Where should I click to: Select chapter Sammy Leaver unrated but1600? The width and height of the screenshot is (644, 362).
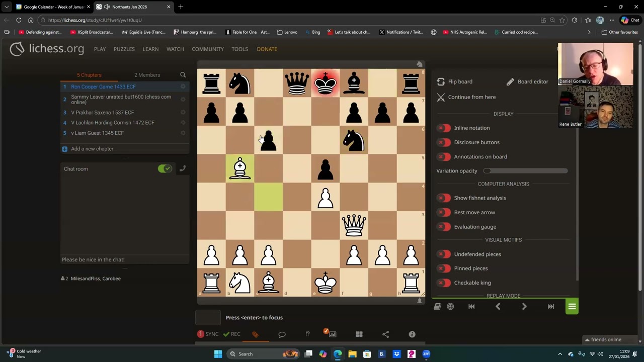pyautogui.click(x=121, y=100)
